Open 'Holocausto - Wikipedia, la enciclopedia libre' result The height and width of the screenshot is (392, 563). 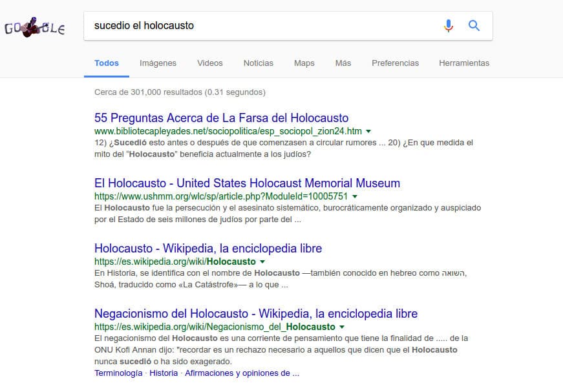(x=207, y=248)
